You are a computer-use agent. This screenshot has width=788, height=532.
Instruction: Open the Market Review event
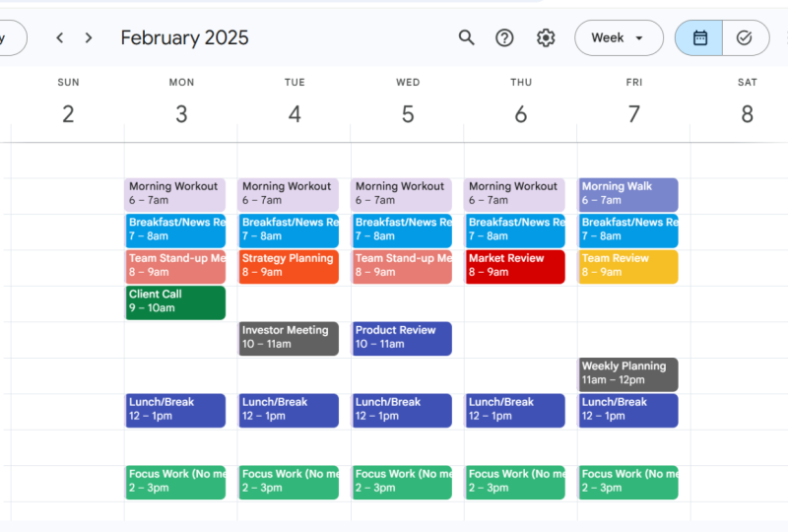point(514,267)
